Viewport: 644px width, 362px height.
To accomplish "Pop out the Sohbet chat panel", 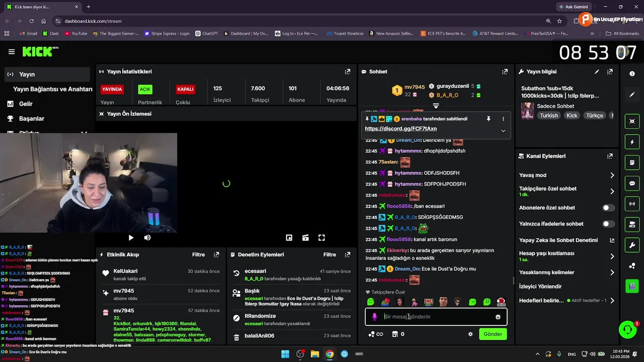I will pos(505,71).
